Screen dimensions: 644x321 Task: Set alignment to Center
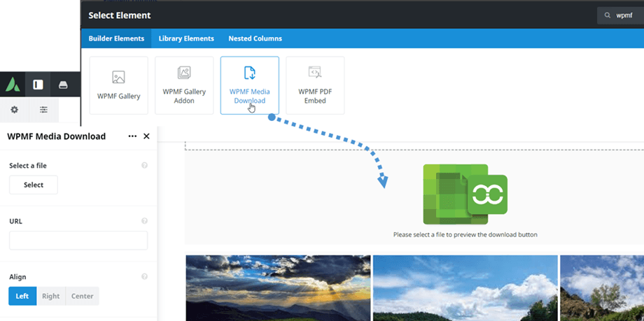point(82,296)
